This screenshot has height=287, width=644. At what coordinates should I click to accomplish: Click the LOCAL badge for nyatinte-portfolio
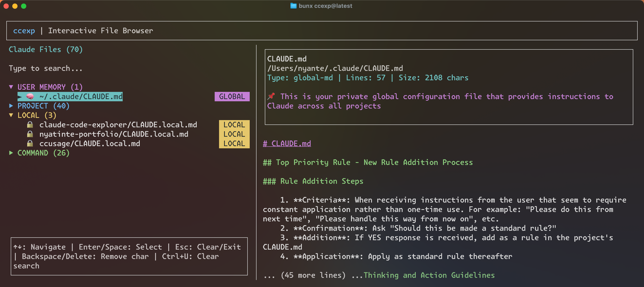point(234,134)
